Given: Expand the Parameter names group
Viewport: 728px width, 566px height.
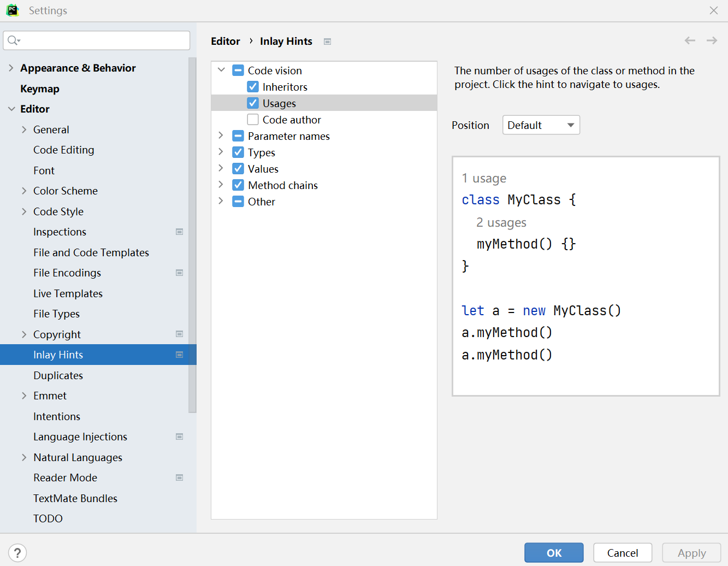Looking at the screenshot, I should tap(221, 135).
